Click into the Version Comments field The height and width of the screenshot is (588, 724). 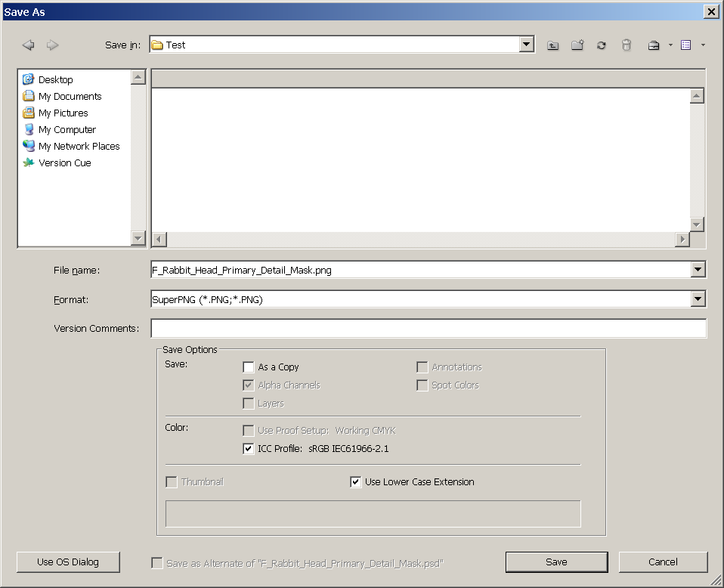coord(428,329)
